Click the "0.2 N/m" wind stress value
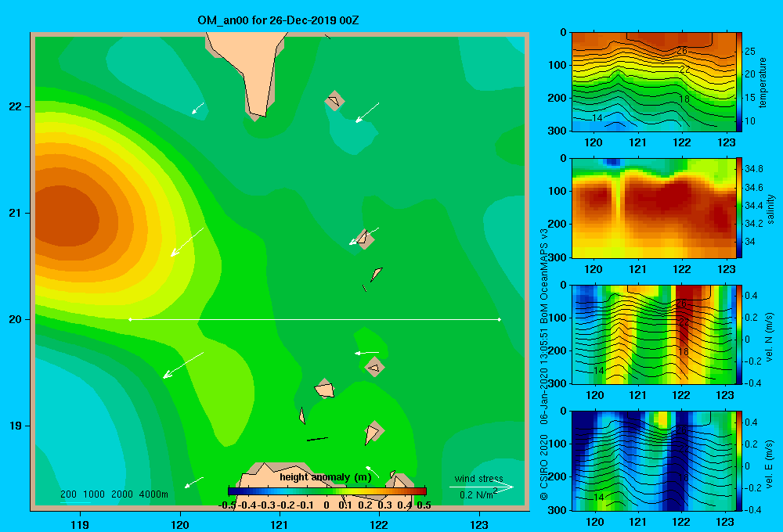 tap(476, 495)
